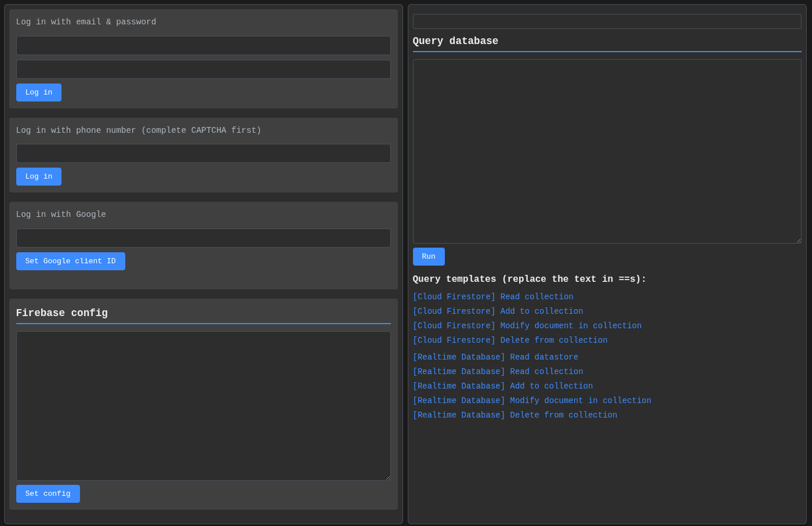Click 'Log in with email & password' label
Screen dimensions: 812x526
point(86,22)
